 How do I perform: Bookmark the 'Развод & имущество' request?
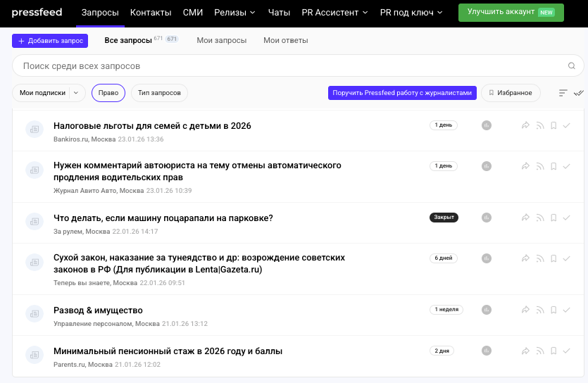[553, 310]
